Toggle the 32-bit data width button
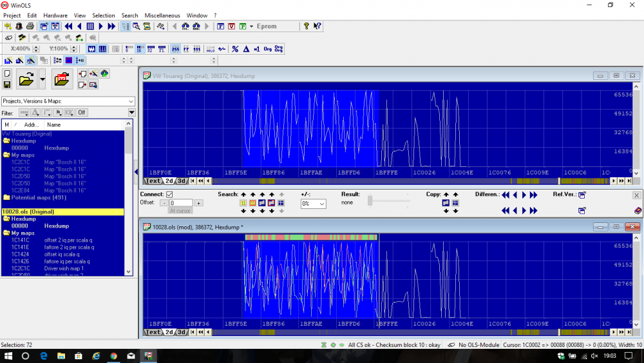Screen dimensions: 644x363 (x=151, y=49)
